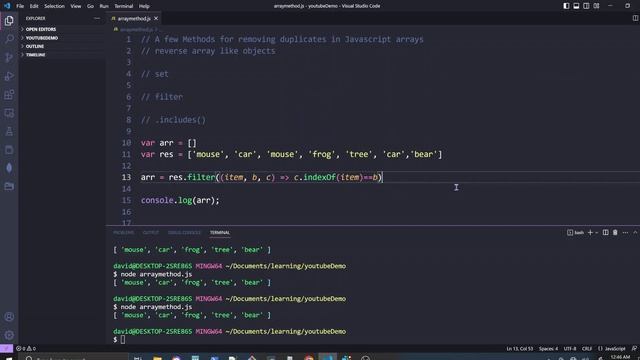Select the bash terminal entry
The width and height of the screenshot is (640, 360).
(576, 233)
